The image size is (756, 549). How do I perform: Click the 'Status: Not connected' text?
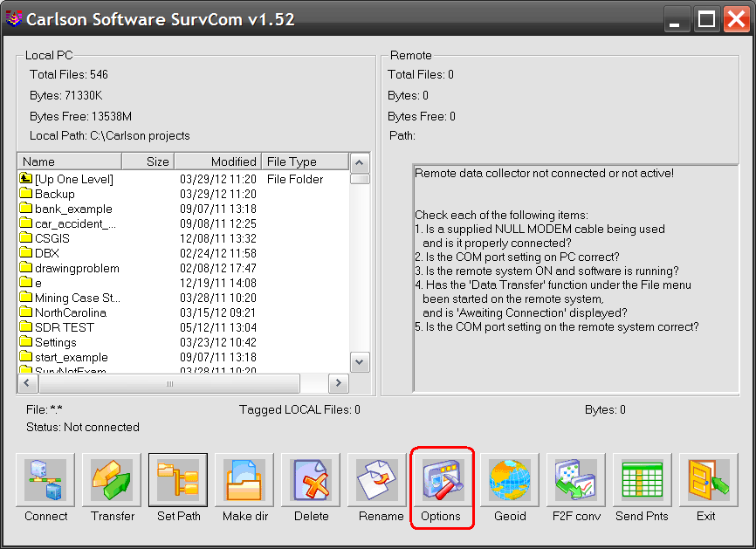coord(83,427)
